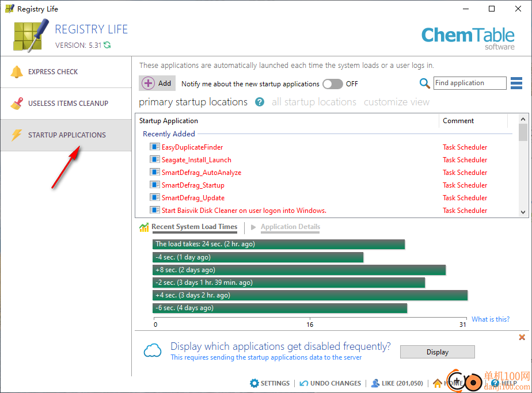Click the startup list scrollbar down arrow

(x=523, y=212)
